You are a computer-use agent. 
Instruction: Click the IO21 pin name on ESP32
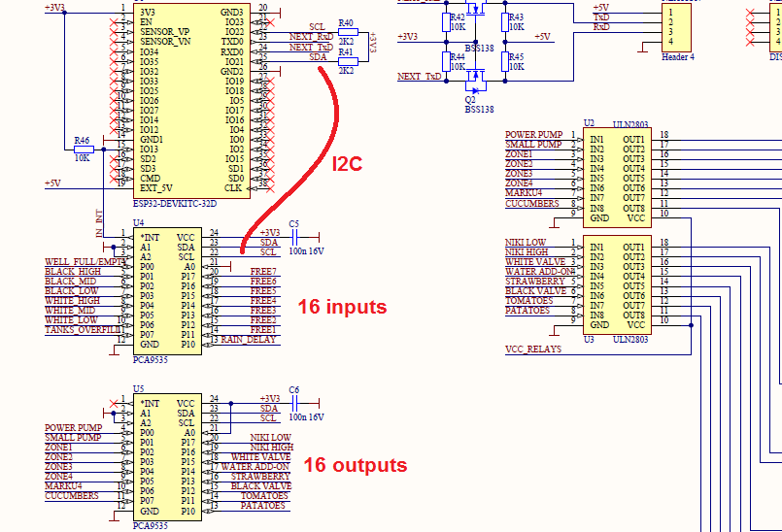tap(234, 62)
